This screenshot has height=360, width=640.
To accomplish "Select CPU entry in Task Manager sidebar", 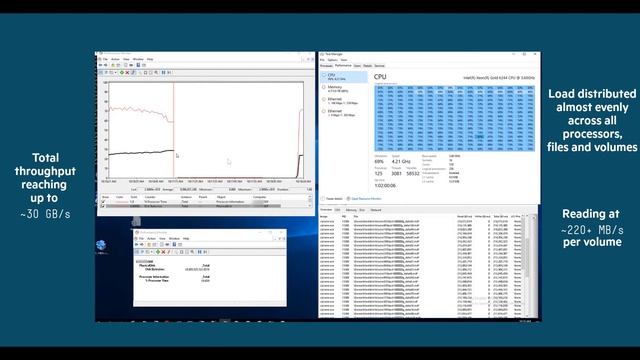I will point(344,77).
